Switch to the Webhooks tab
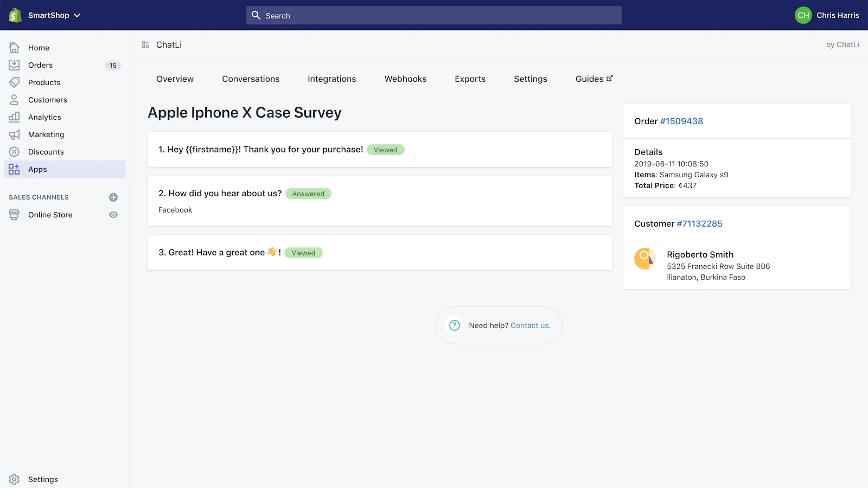 pyautogui.click(x=405, y=79)
